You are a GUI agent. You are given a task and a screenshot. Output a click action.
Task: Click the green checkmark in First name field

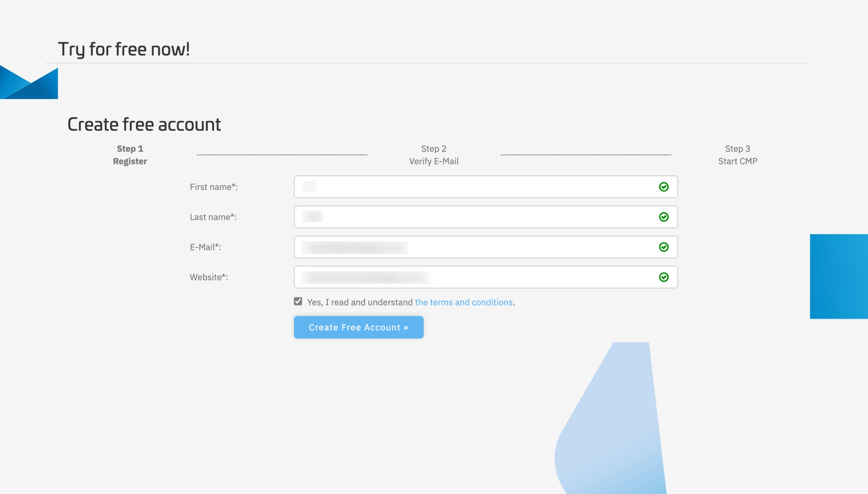[664, 187]
